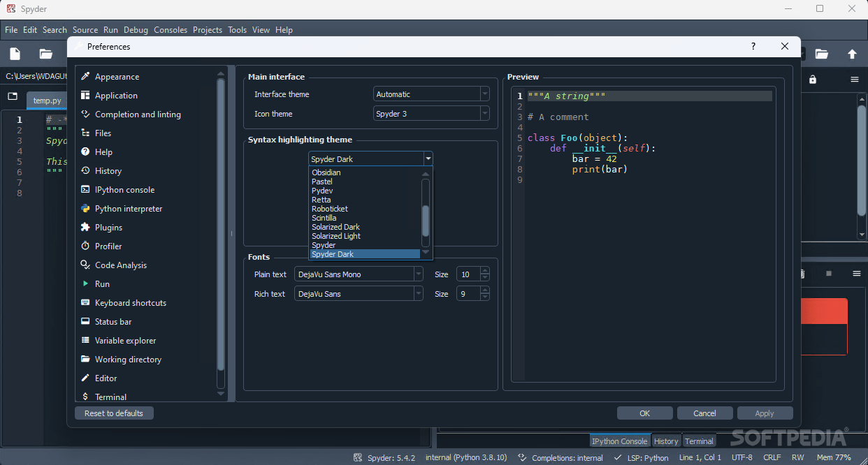
Task: Click the Preferences help question mark
Action: pyautogui.click(x=753, y=46)
